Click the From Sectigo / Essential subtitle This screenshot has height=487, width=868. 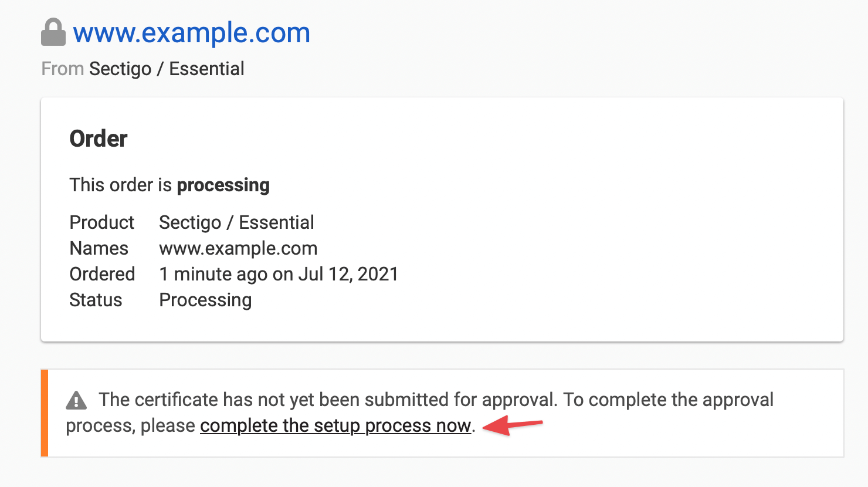point(143,69)
